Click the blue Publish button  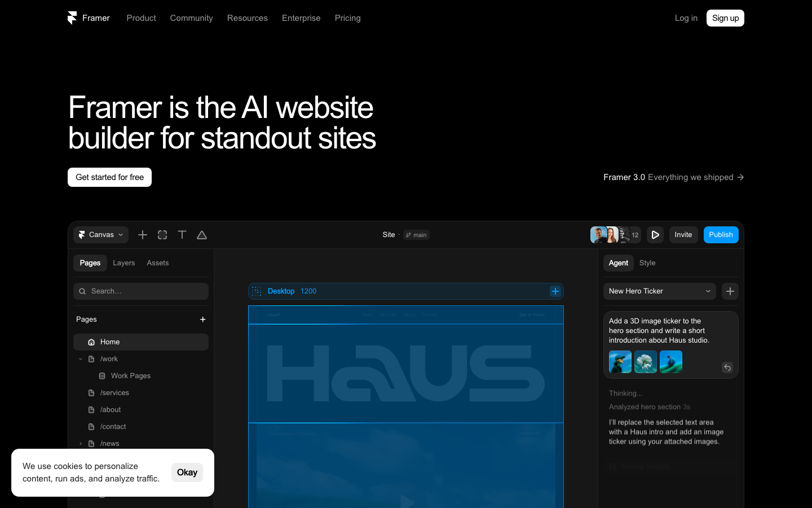(x=721, y=235)
